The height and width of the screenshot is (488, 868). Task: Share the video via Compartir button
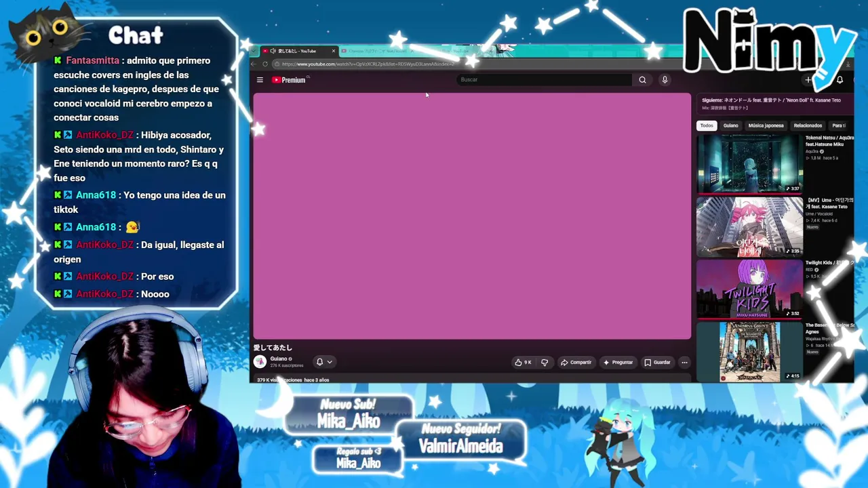576,363
